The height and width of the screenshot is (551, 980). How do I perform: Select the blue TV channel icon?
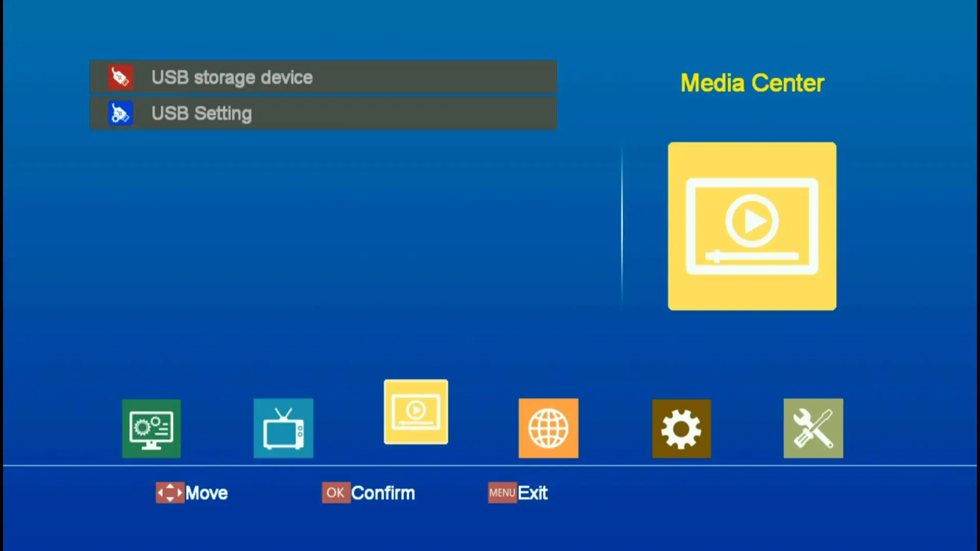click(283, 428)
